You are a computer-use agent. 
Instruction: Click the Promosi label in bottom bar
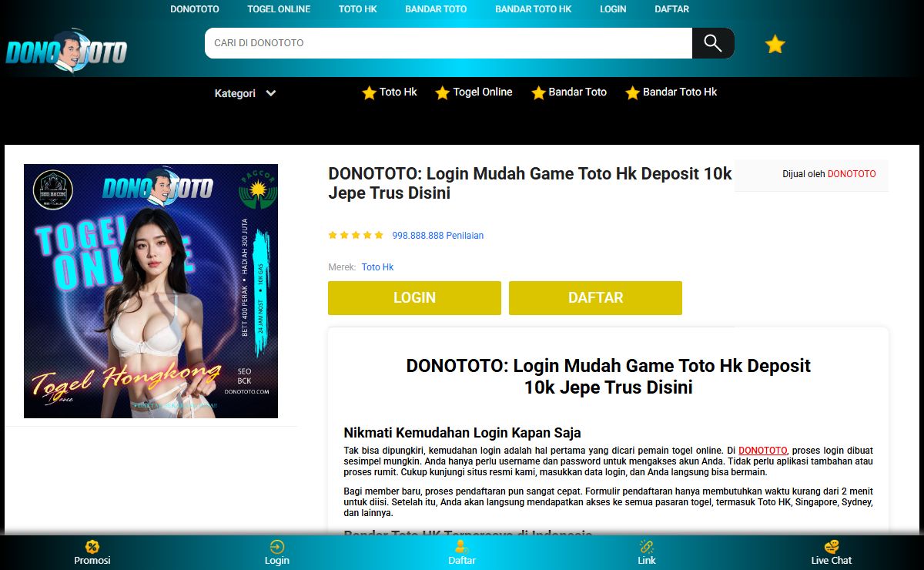pyautogui.click(x=92, y=561)
